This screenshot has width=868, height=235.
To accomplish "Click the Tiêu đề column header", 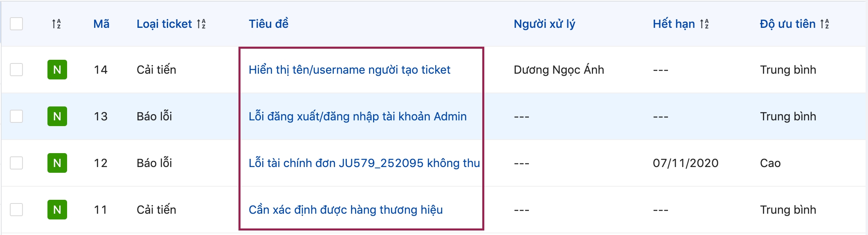I will coord(268,24).
